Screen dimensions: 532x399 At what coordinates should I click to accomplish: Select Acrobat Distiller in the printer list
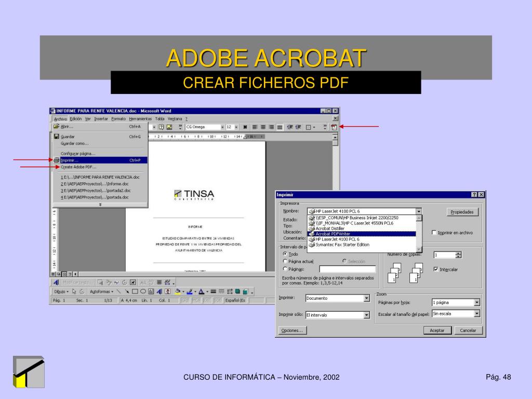click(362, 229)
